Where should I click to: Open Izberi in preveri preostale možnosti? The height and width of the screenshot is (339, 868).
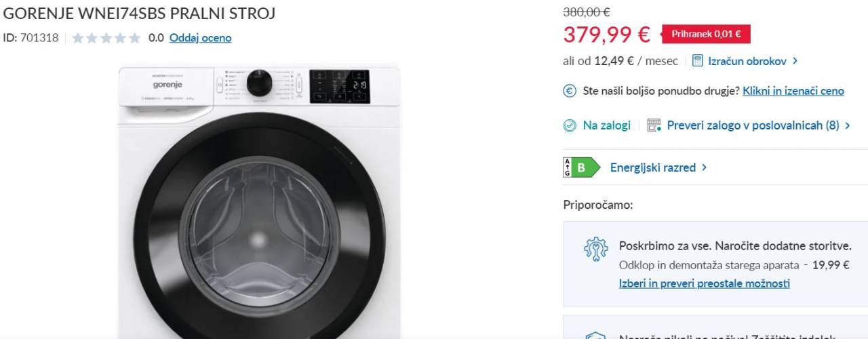(704, 283)
